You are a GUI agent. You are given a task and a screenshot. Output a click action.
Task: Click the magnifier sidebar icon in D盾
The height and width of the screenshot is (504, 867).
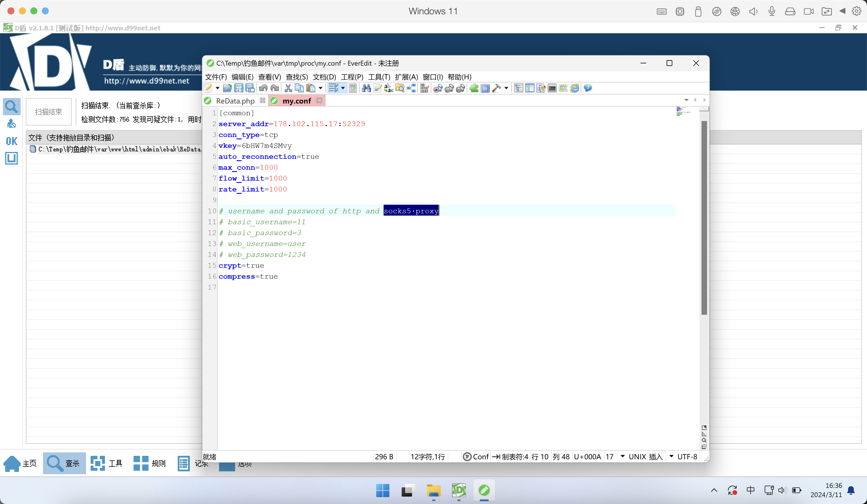(11, 107)
